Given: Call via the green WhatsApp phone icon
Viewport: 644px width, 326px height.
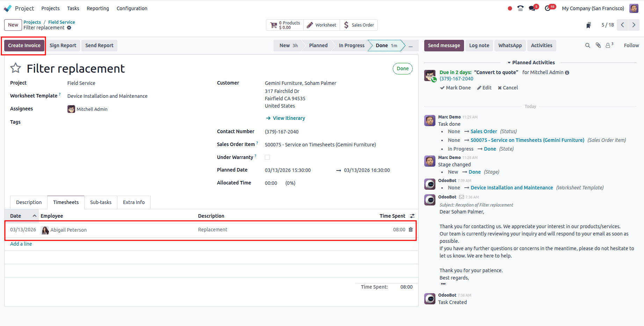Looking at the screenshot, I should (x=434, y=80).
